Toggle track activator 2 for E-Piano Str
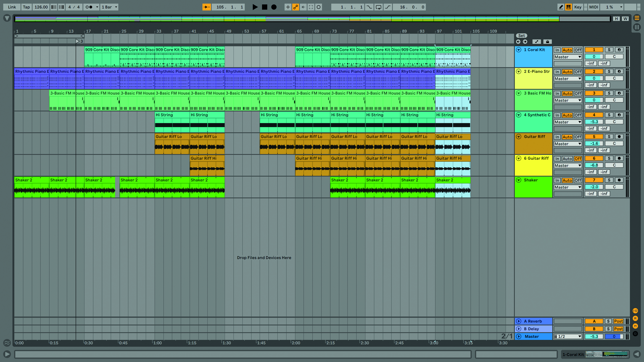 click(594, 71)
